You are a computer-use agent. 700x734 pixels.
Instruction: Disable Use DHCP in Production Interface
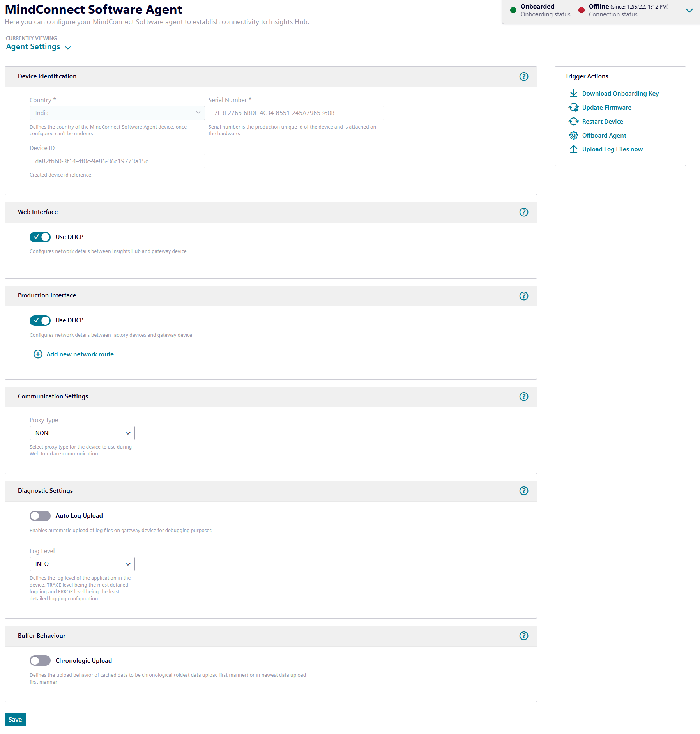coord(40,320)
